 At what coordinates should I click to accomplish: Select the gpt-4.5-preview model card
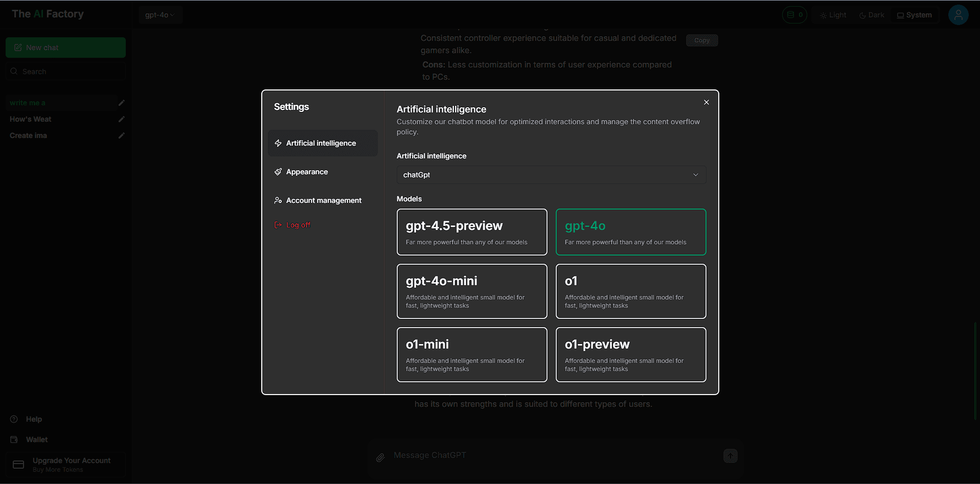(472, 232)
